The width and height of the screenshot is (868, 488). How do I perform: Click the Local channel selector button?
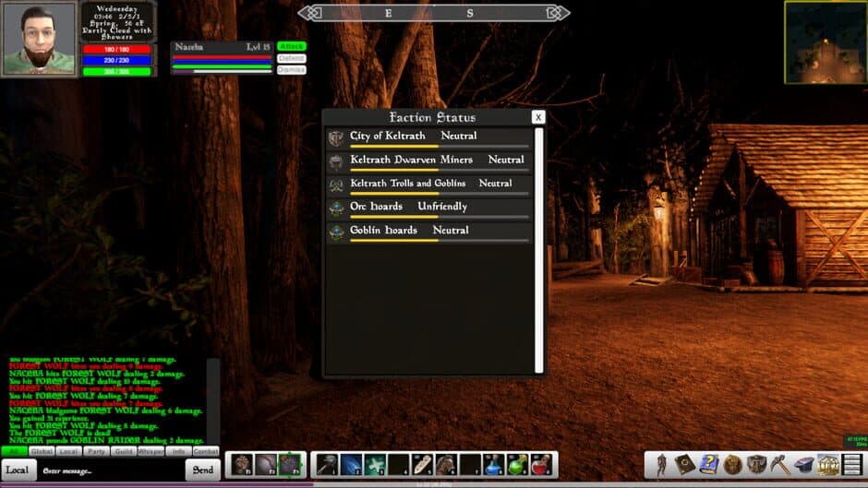tap(18, 470)
